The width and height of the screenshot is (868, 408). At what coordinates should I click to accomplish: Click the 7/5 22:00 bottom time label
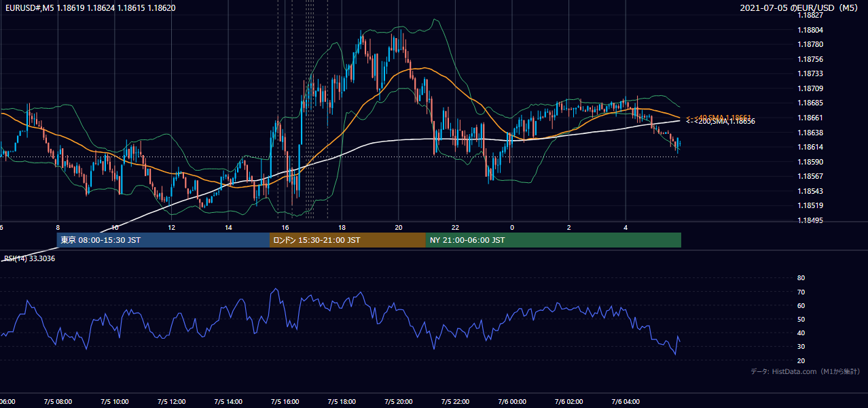(456, 402)
